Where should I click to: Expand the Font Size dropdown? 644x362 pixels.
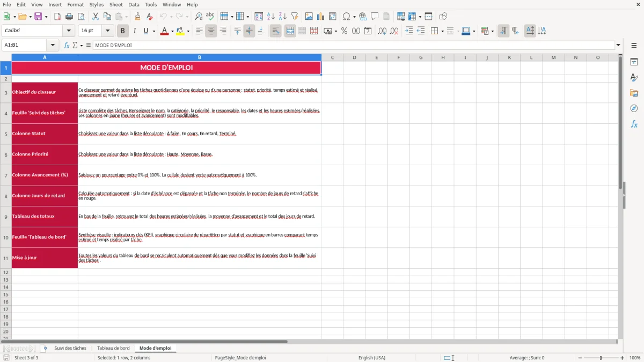108,31
